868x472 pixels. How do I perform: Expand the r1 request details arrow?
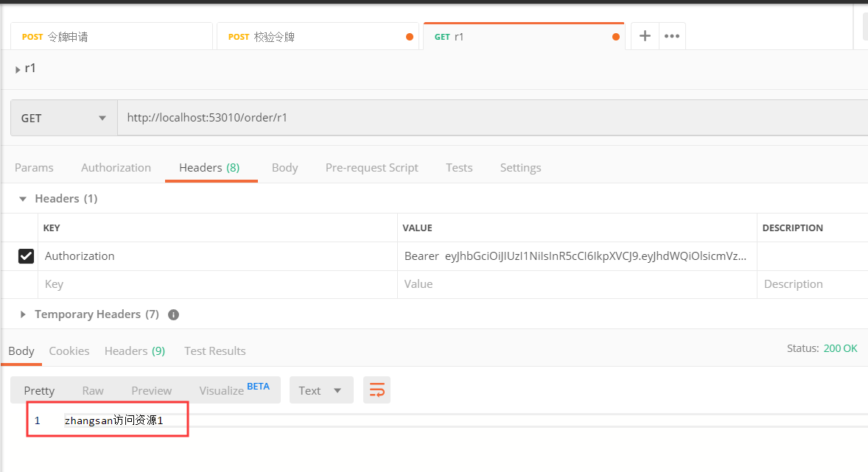[x=17, y=68]
